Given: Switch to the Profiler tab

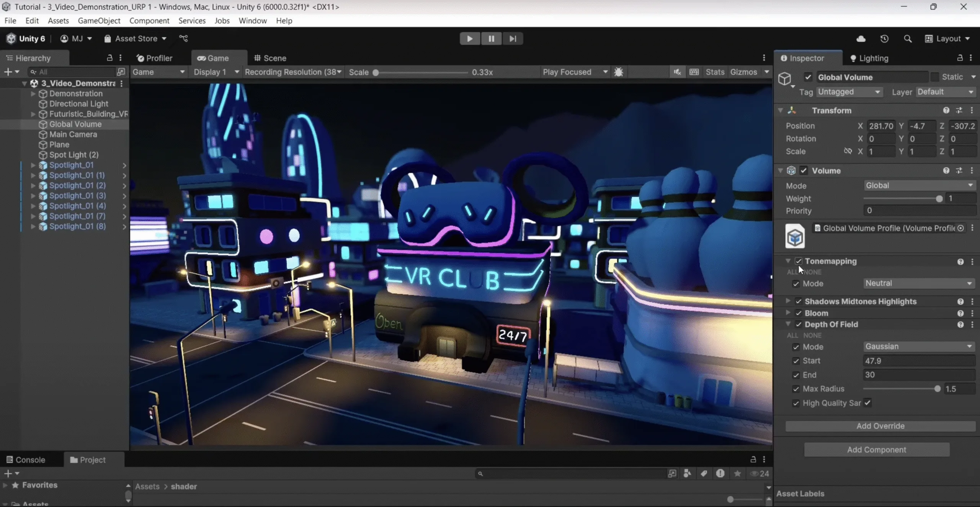Looking at the screenshot, I should [x=155, y=58].
